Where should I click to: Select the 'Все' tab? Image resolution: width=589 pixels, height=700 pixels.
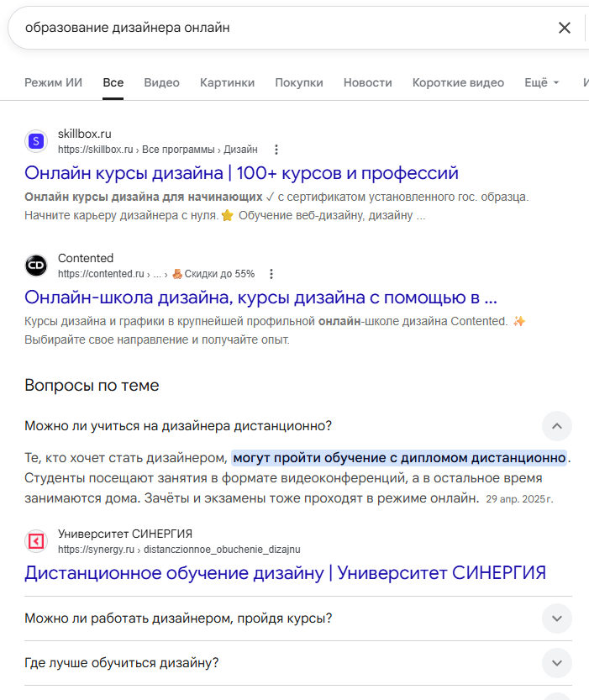113,82
